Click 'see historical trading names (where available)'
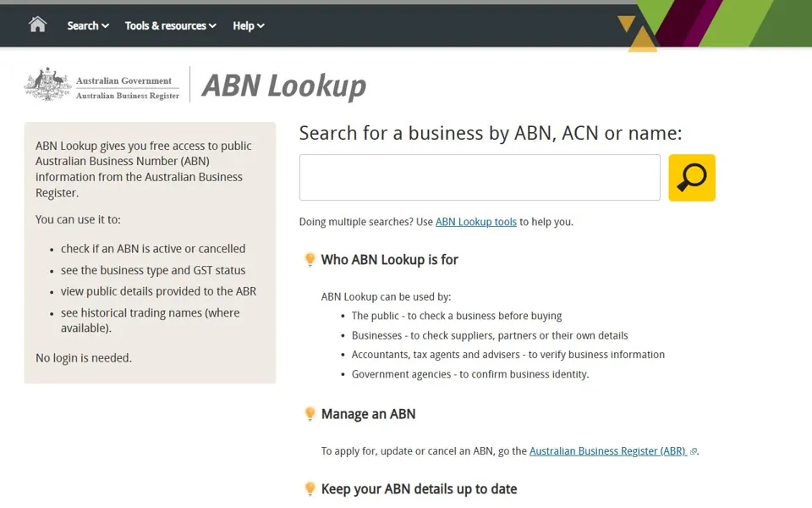The image size is (812, 508). point(151,320)
